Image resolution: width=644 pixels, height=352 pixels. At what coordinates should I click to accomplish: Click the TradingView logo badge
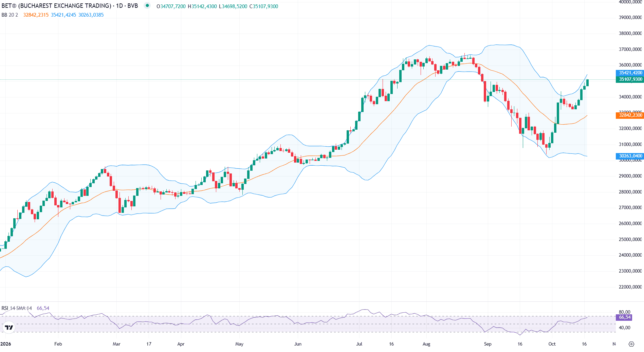(9, 327)
